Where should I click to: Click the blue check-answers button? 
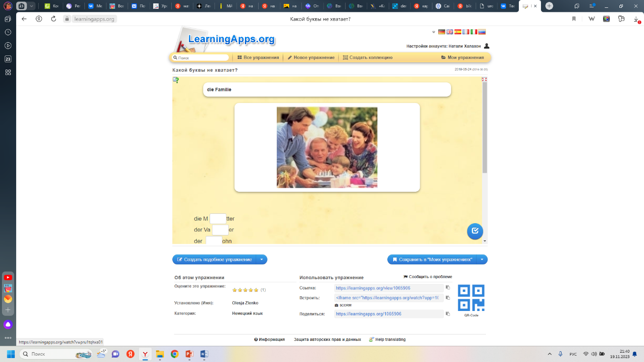point(475,231)
